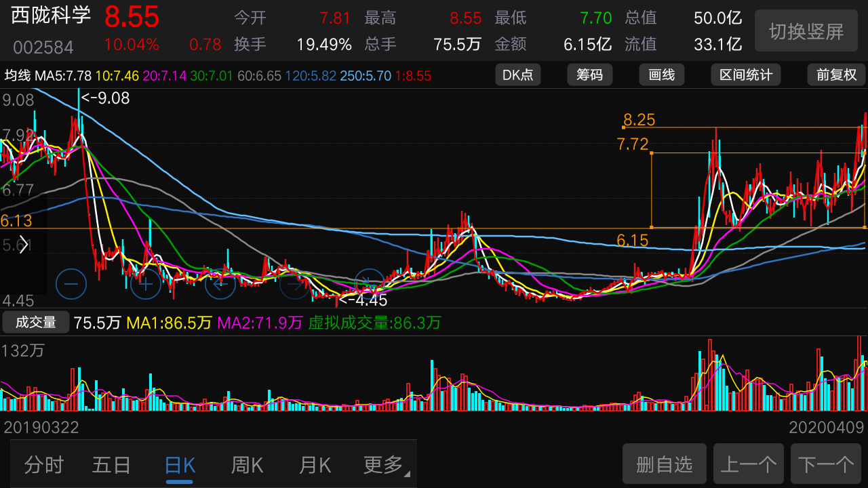
Task: Tap the 虚拟成交量:86.3万 label
Action: (375, 323)
